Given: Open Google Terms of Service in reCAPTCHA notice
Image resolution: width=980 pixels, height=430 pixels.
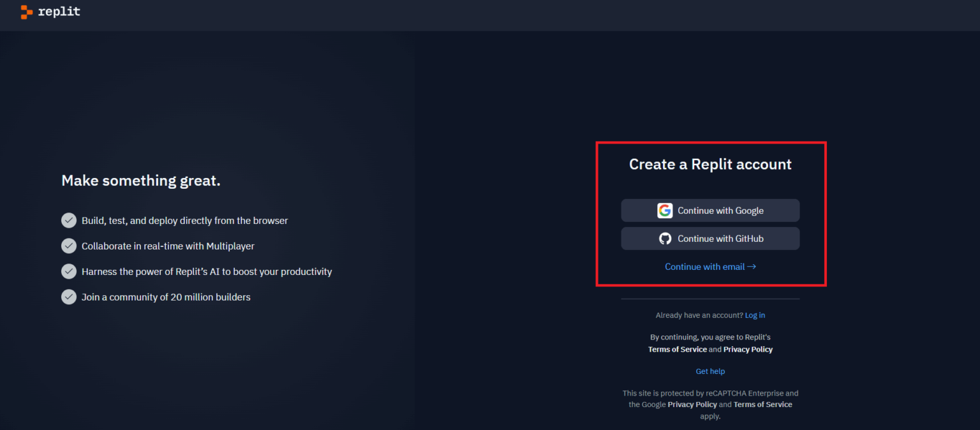Looking at the screenshot, I should 762,404.
